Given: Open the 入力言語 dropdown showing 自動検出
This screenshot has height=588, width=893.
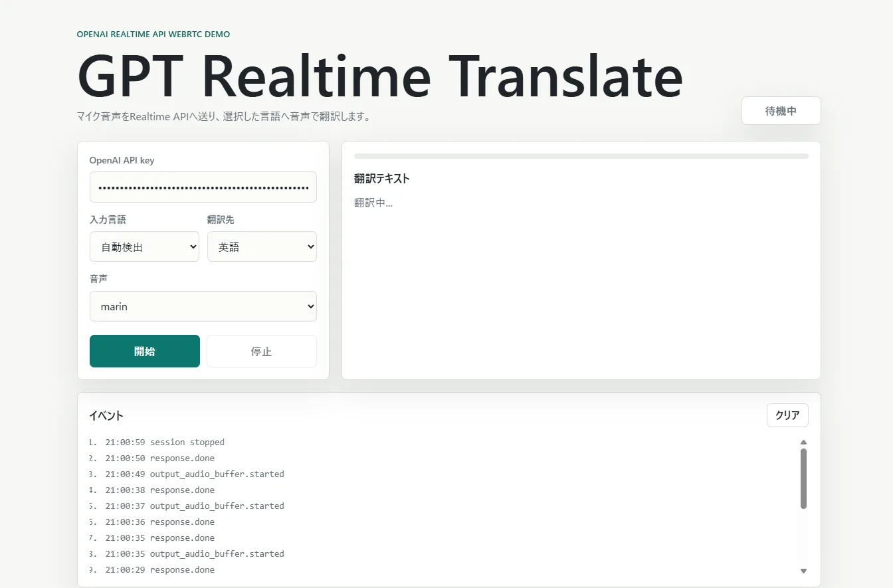Looking at the screenshot, I should point(144,246).
